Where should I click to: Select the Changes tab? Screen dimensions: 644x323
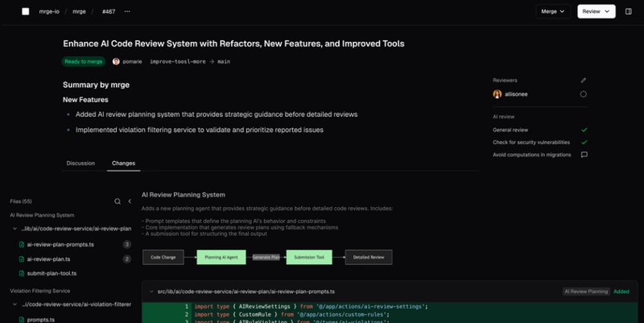(123, 164)
